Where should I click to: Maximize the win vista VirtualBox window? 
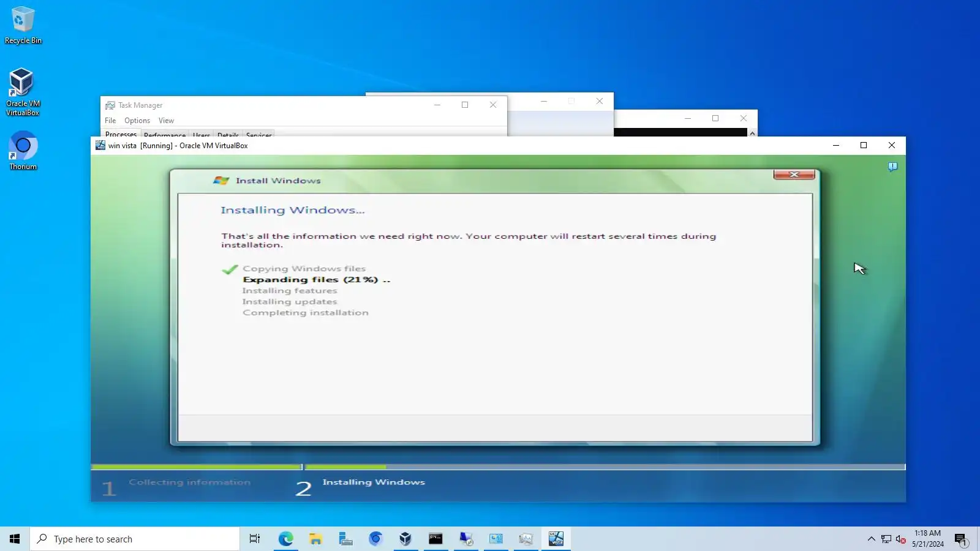(x=864, y=145)
